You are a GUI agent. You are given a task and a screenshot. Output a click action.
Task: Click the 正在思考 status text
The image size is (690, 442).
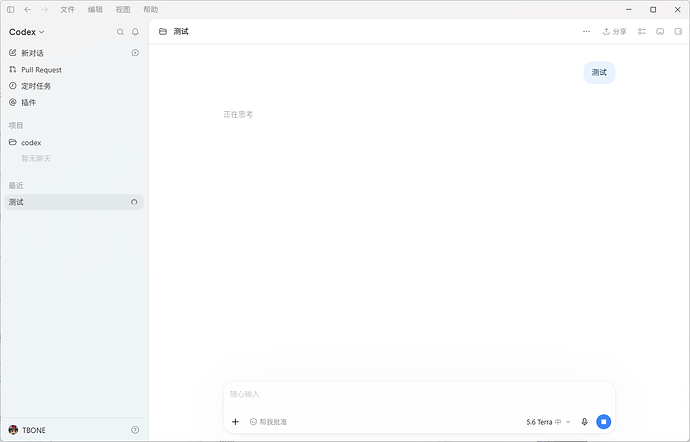coord(238,114)
